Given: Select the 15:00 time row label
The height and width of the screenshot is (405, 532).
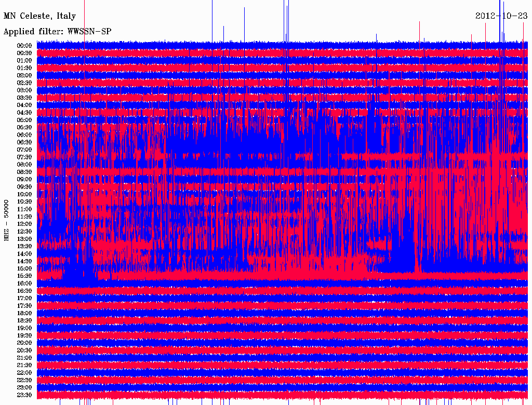Looking at the screenshot, I should (24, 268).
